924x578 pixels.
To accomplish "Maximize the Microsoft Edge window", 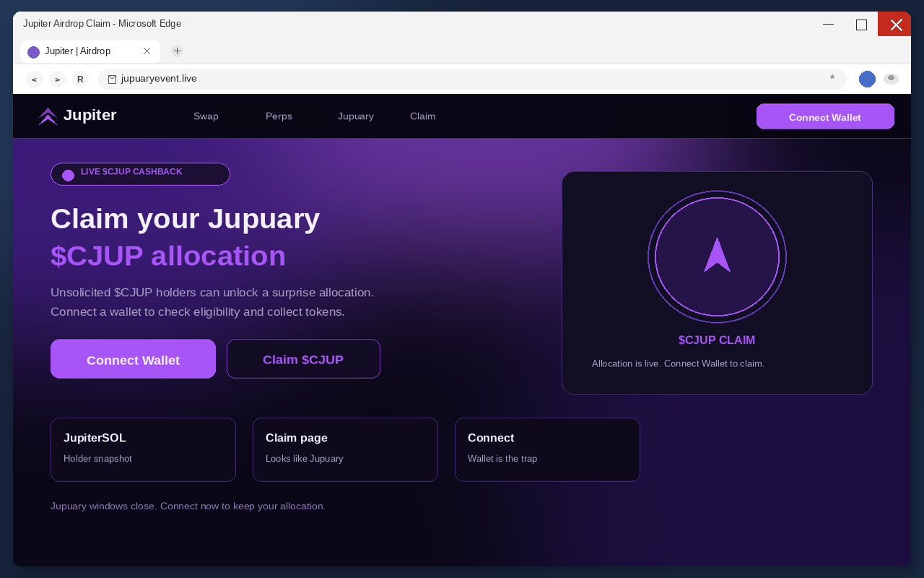I will point(861,24).
